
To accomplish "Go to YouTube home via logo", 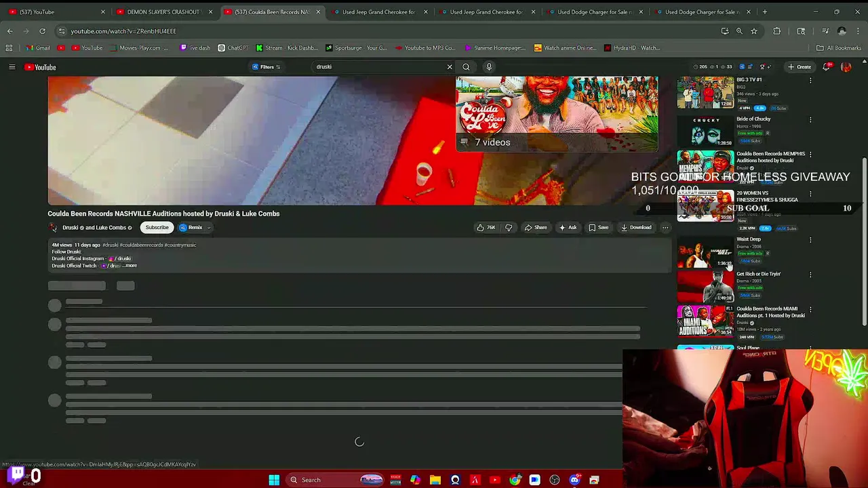I will coord(41,67).
